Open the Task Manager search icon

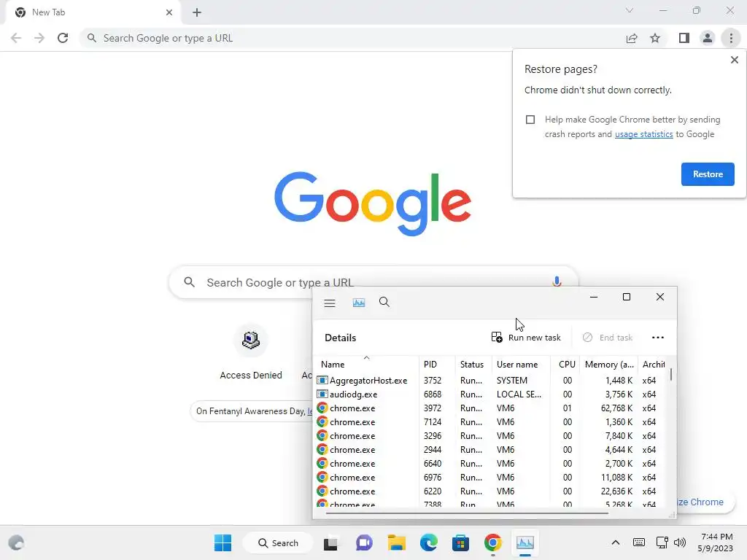tap(384, 302)
